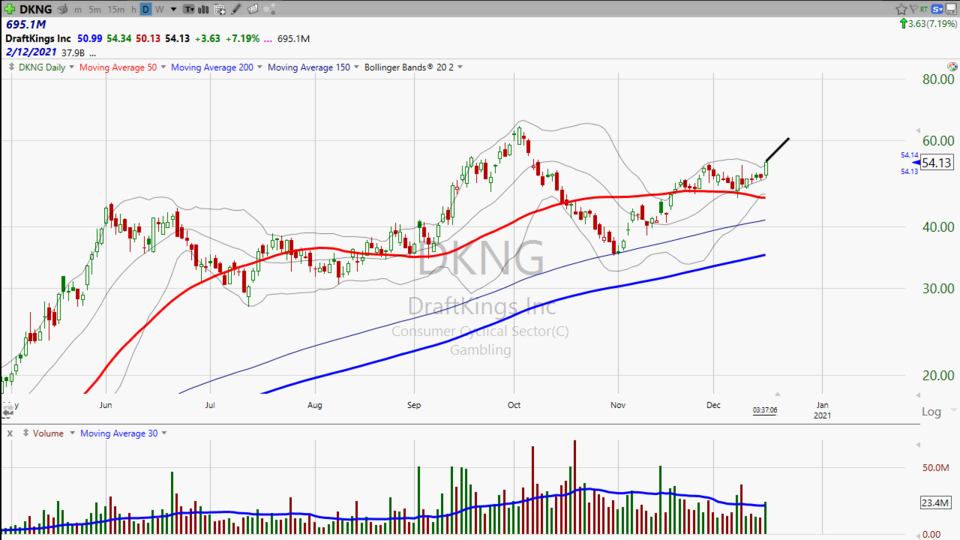Click the green plus add-chart icon
Screen dimensions: 960x540
10,9
